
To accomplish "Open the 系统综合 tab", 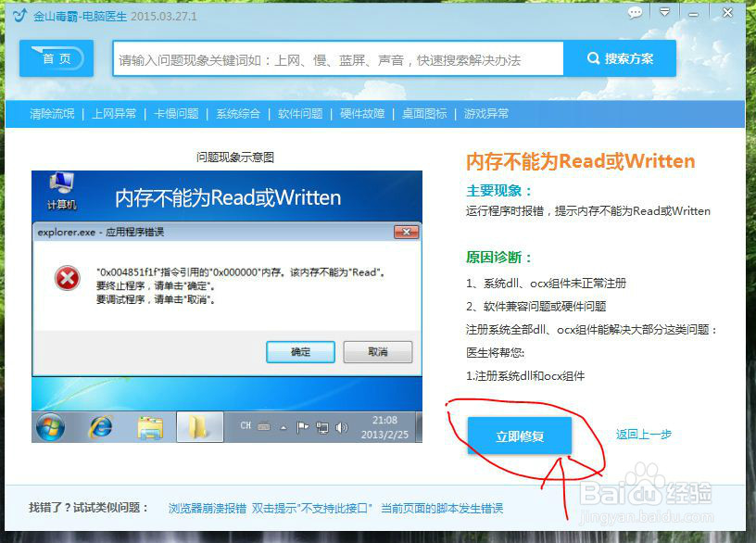I will click(x=238, y=114).
